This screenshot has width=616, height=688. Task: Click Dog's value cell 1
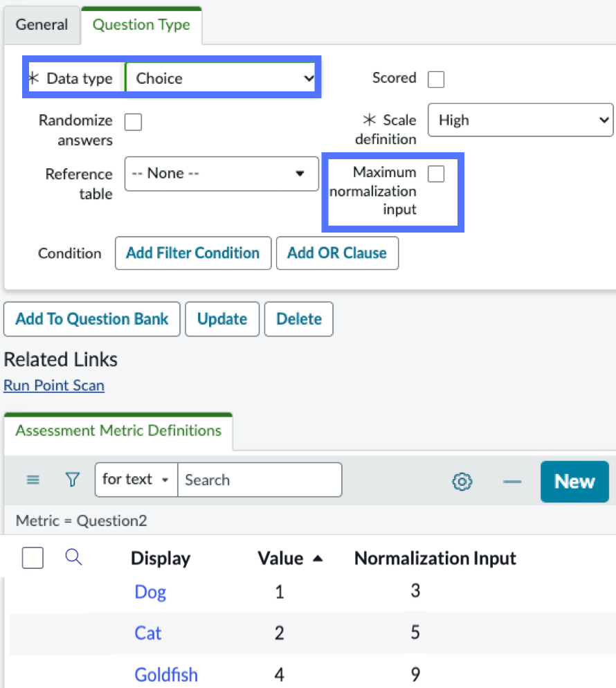[x=280, y=592]
